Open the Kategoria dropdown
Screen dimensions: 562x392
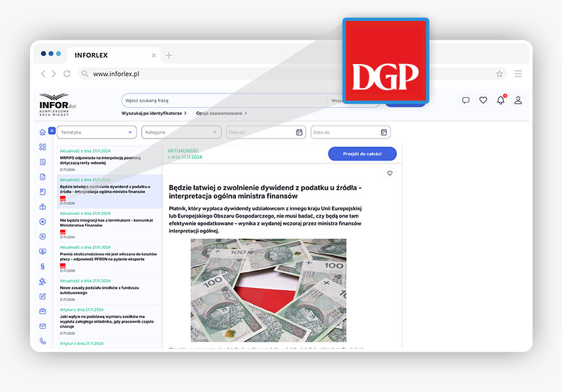(182, 132)
